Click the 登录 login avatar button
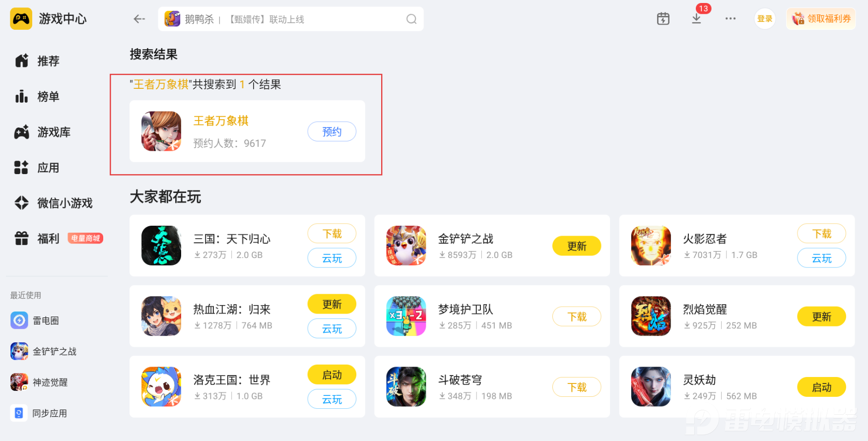The width and height of the screenshot is (868, 441). tap(765, 19)
